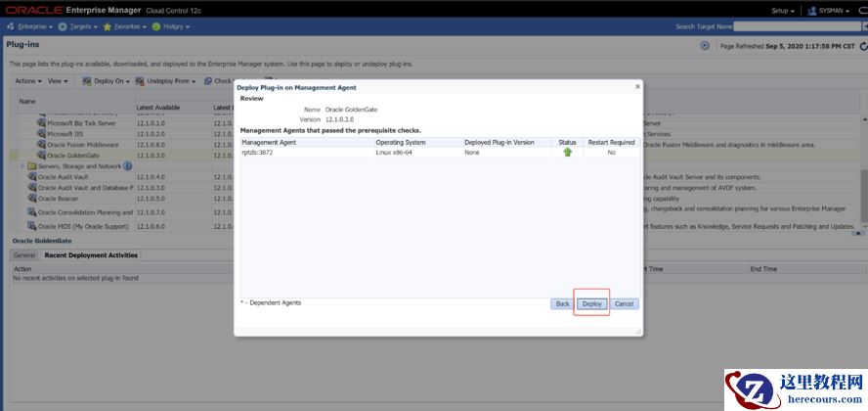This screenshot has height=411, width=868.
Task: Expand the Servers, Storage and Network folder
Action: pos(22,166)
